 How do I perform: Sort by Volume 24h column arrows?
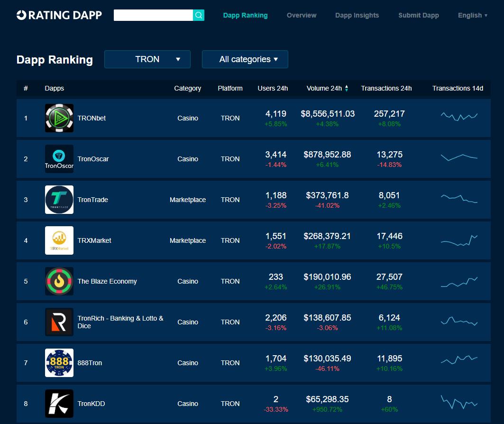coord(347,88)
